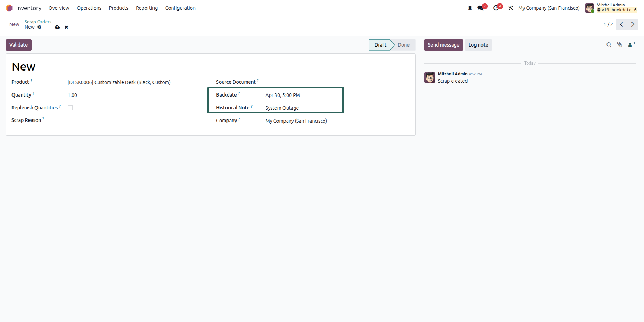This screenshot has height=322, width=644.
Task: Show followers icon in chatter
Action: (631, 44)
